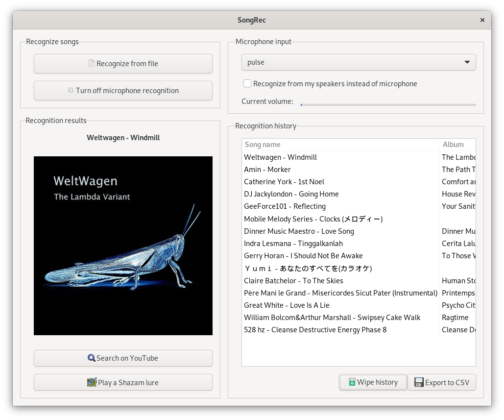Click the Song name column header
This screenshot has height=420, width=504.
click(x=340, y=145)
